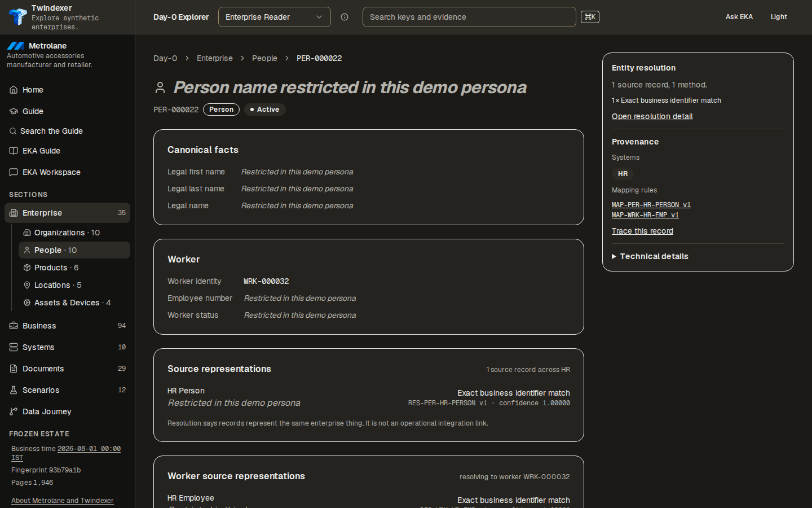Open the Enterprise Reader dropdown
The height and width of the screenshot is (508, 812).
[x=275, y=17]
